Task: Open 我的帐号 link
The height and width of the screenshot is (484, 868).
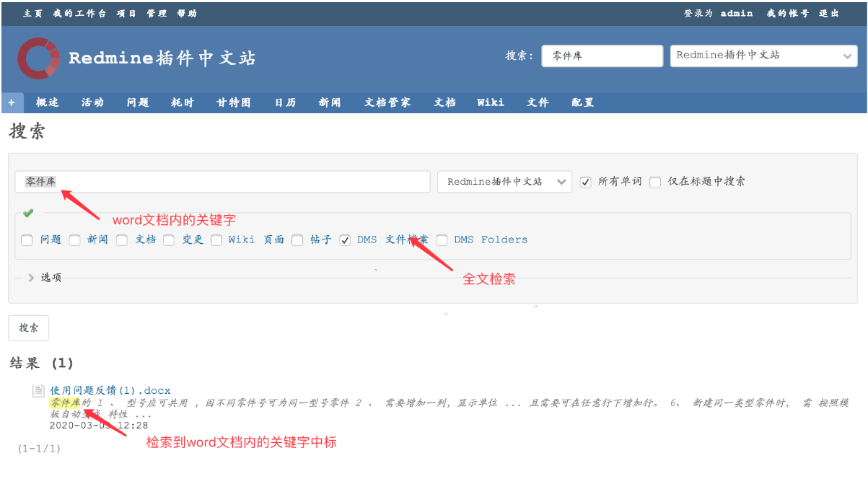Action: pyautogui.click(x=788, y=13)
